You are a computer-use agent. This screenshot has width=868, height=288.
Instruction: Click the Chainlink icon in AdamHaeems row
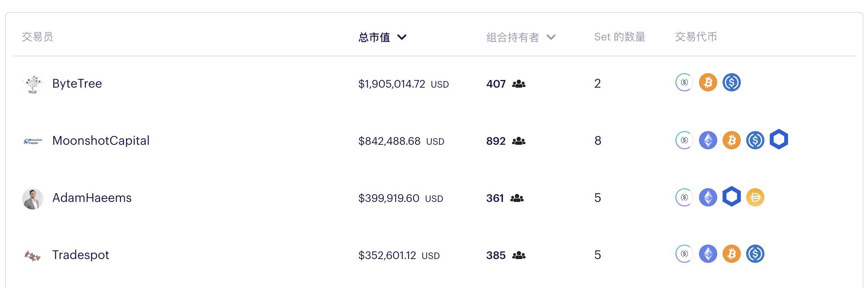click(x=731, y=197)
